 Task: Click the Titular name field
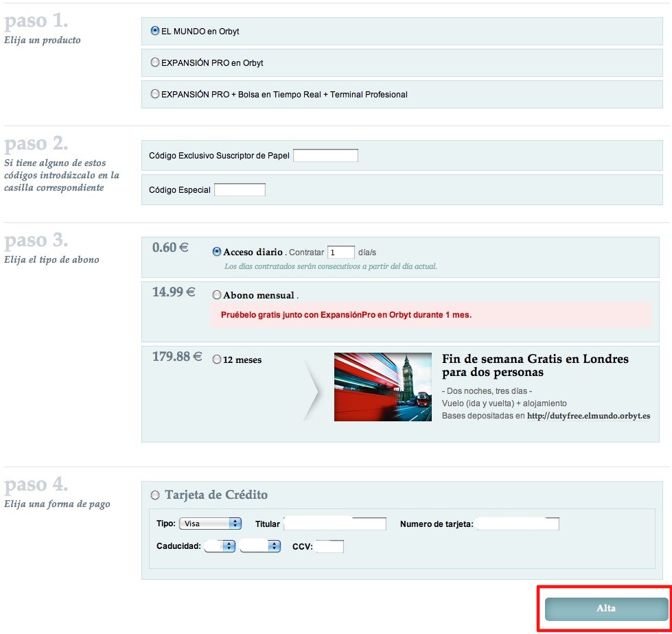coord(335,524)
